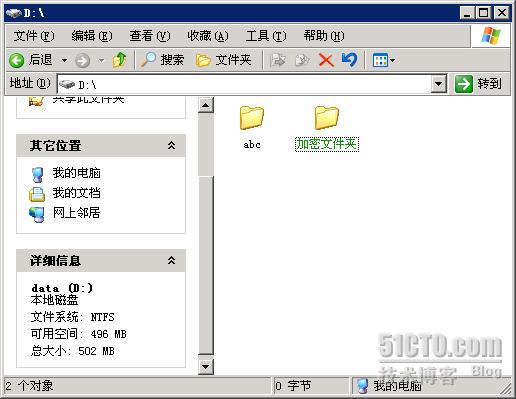The height and width of the screenshot is (399, 516).
Task: Open the 文件(F) menu
Action: [x=34, y=36]
